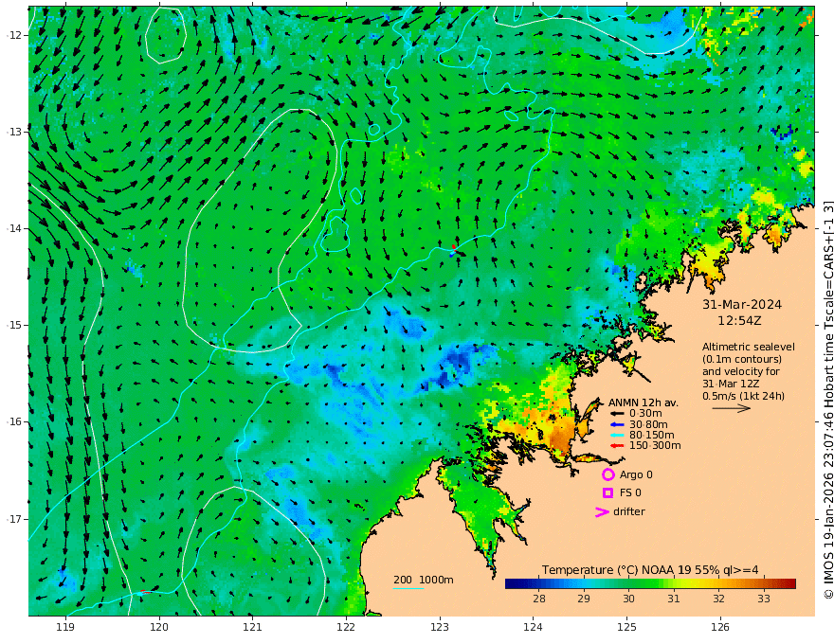The image size is (834, 644).
Task: Click the red mooring marker near 120E bottom
Action: click(x=145, y=591)
